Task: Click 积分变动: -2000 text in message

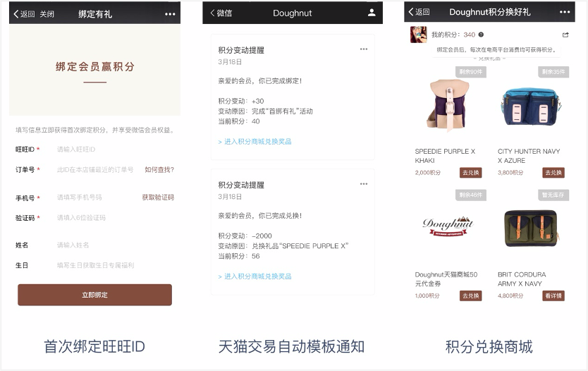Action: click(245, 236)
